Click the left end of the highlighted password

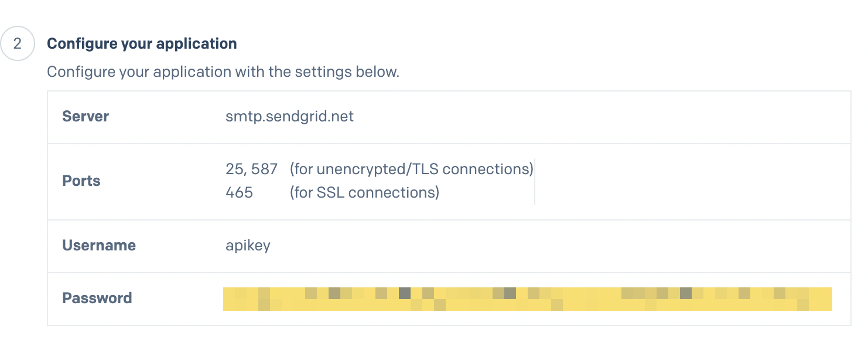(228, 298)
